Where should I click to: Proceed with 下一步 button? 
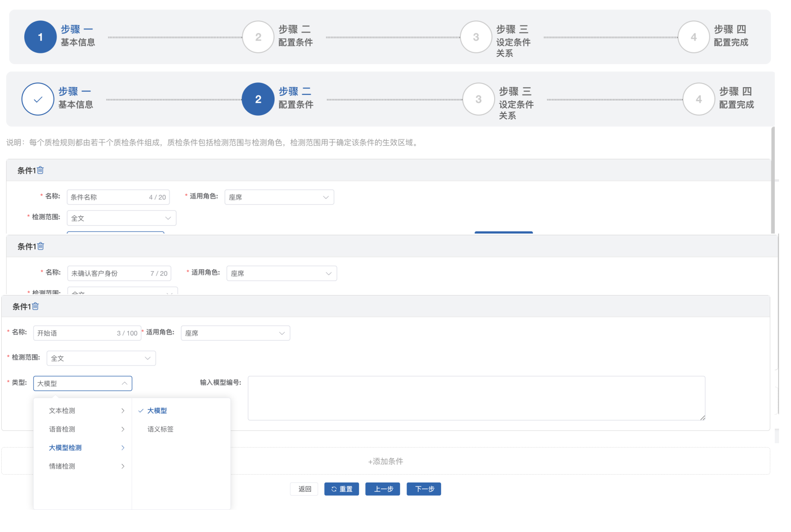click(424, 489)
